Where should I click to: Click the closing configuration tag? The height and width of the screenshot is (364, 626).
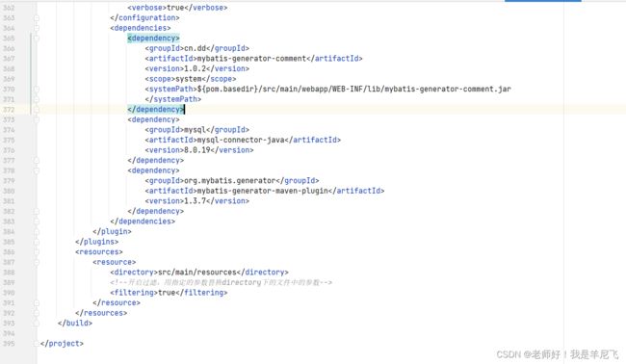[x=144, y=18]
